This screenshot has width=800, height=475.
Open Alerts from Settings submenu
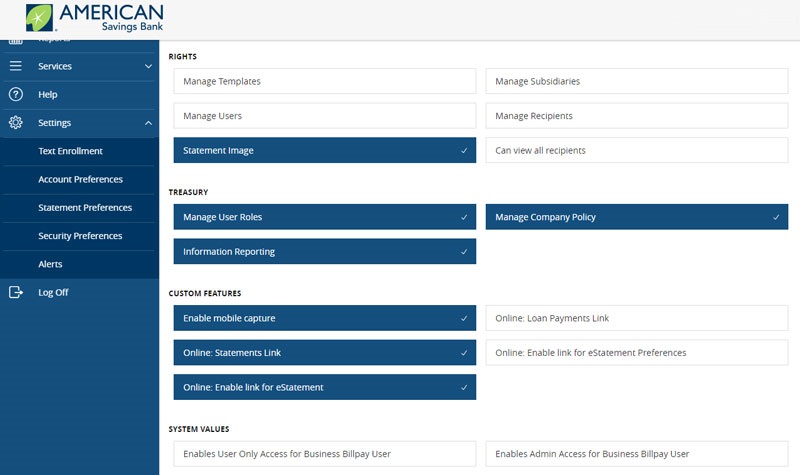(50, 264)
